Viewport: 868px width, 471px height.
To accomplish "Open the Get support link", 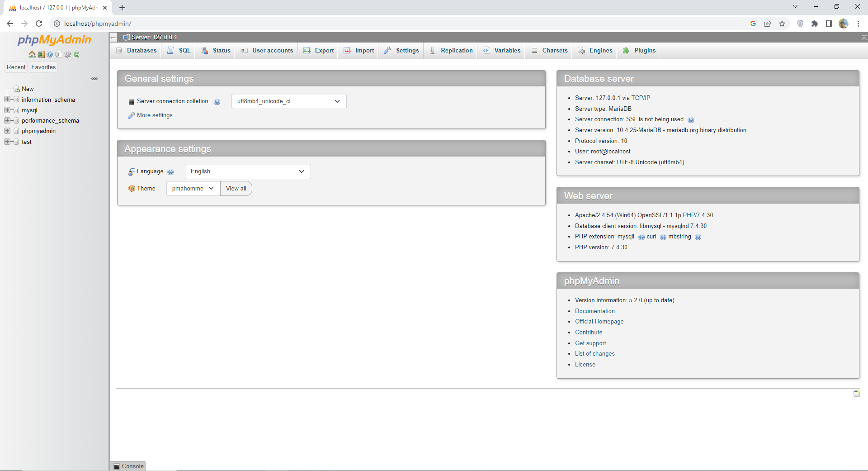I will (590, 343).
